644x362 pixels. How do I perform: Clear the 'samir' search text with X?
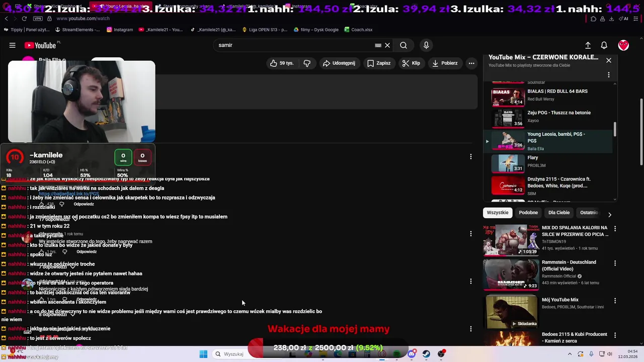(x=387, y=45)
